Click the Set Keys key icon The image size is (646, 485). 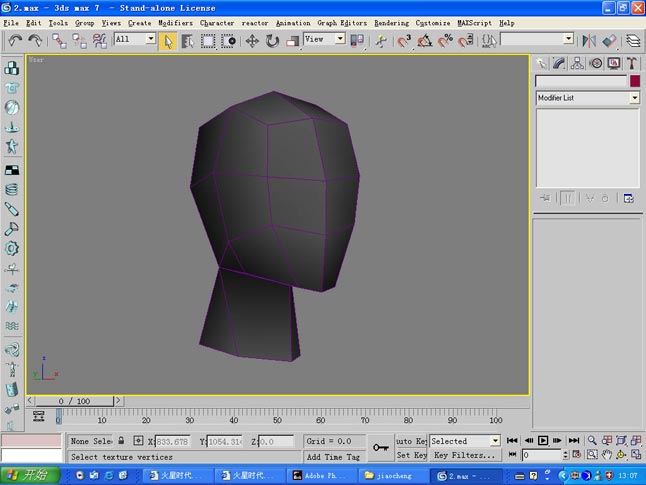click(380, 448)
